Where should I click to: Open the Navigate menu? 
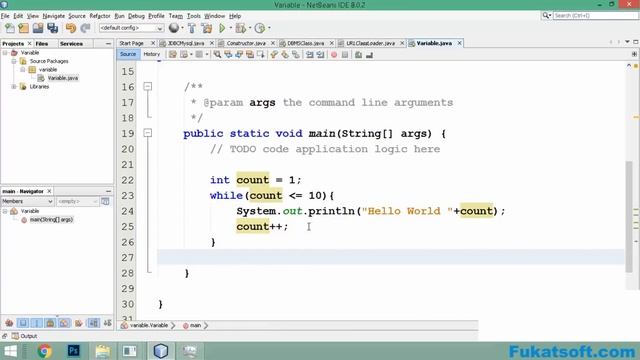click(53, 16)
